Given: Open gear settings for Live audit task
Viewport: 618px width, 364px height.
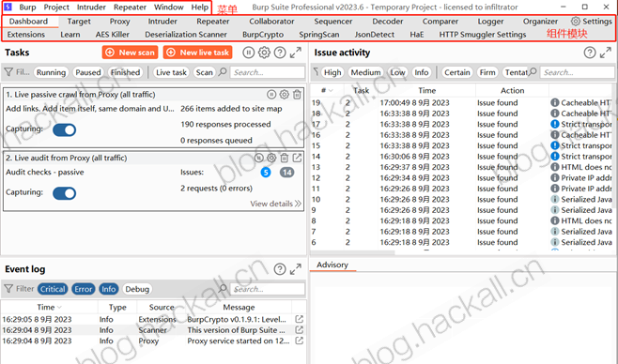Looking at the screenshot, I should pyautogui.click(x=271, y=158).
